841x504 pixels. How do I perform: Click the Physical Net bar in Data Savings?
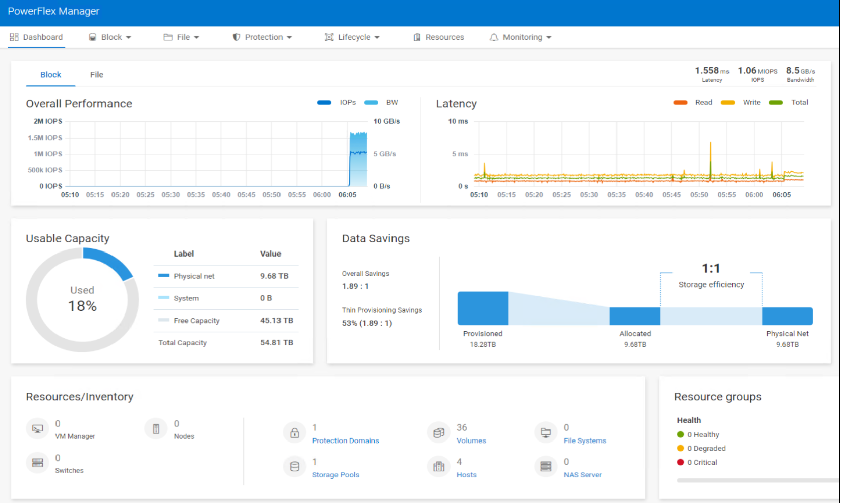point(788,316)
